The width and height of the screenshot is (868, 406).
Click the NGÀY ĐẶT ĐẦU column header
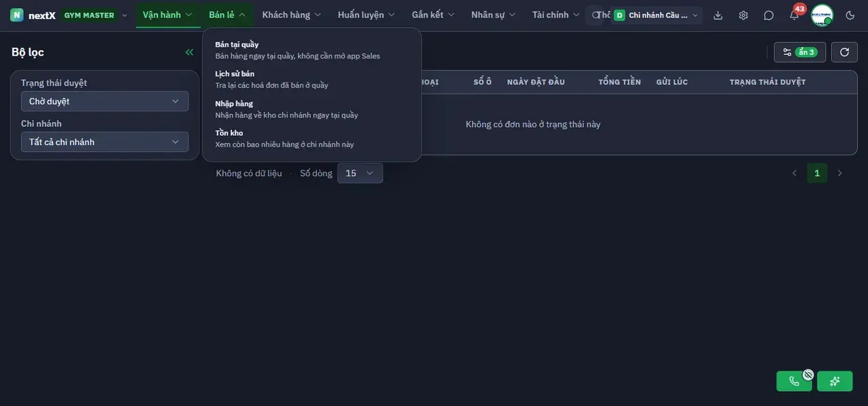pos(536,82)
